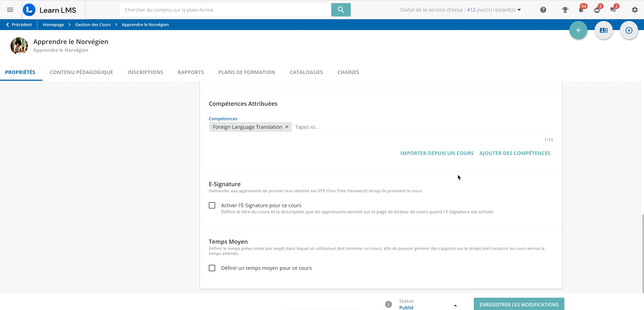Click the search magnifier button

tap(341, 10)
